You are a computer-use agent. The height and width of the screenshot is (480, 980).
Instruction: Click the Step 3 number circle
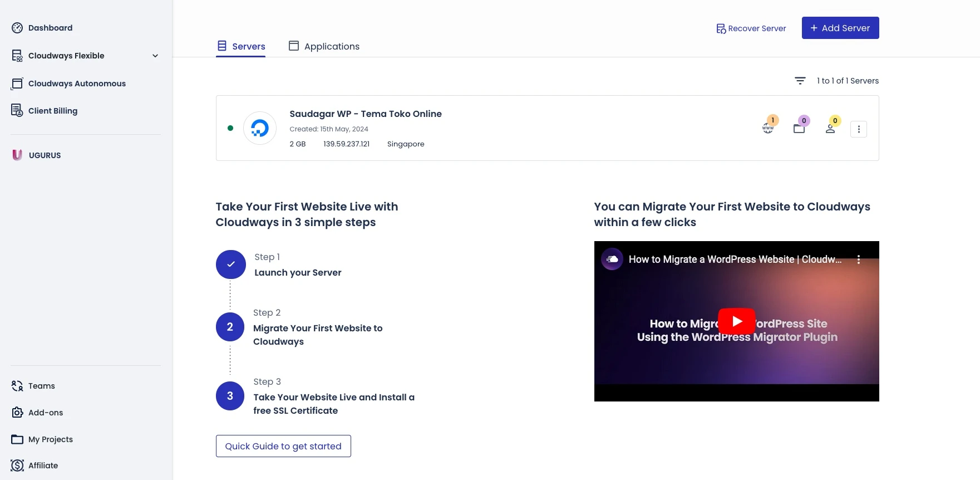(230, 396)
